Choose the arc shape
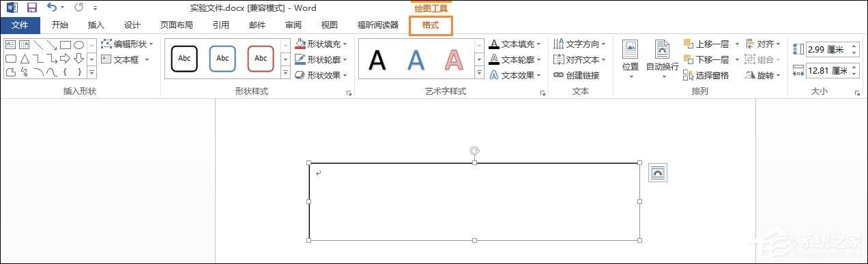868x264 pixels. tap(38, 72)
